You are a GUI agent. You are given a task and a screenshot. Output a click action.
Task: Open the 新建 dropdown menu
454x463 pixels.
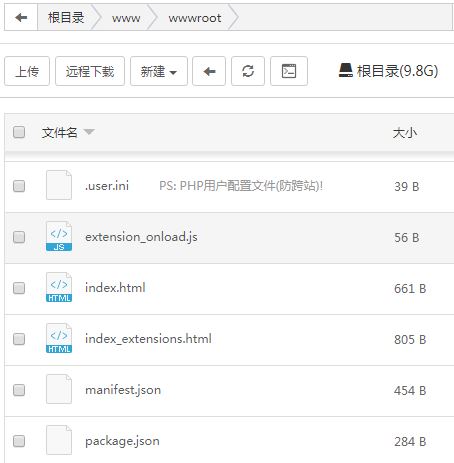(159, 71)
